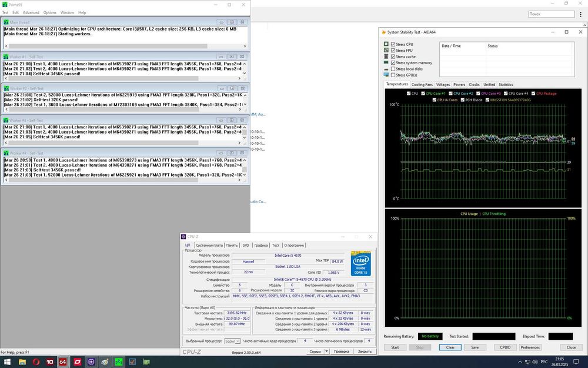Click Worker #4 scroll-up arrow
Screen dimensions: 588x368
[245, 160]
